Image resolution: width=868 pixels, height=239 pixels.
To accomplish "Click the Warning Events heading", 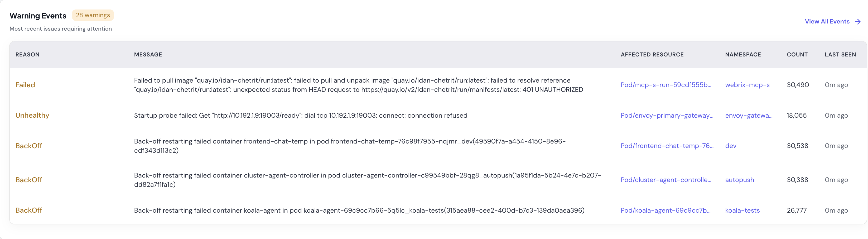I will click(x=38, y=16).
